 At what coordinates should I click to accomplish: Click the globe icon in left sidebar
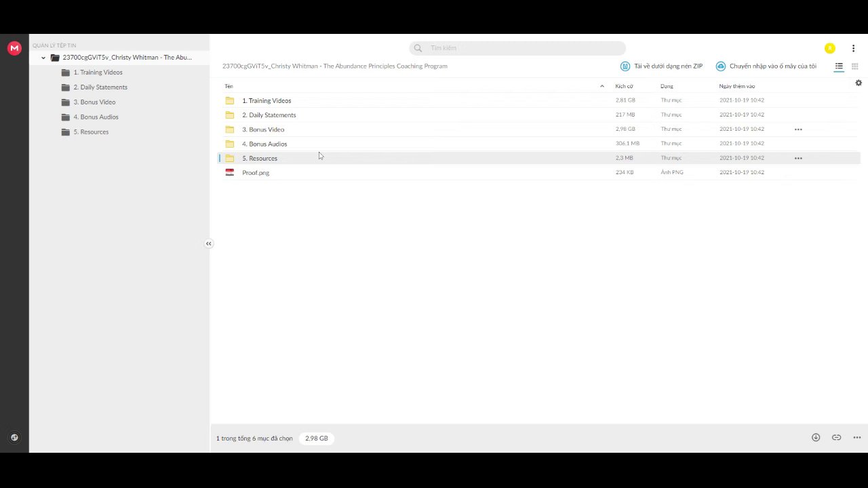pyautogui.click(x=14, y=438)
